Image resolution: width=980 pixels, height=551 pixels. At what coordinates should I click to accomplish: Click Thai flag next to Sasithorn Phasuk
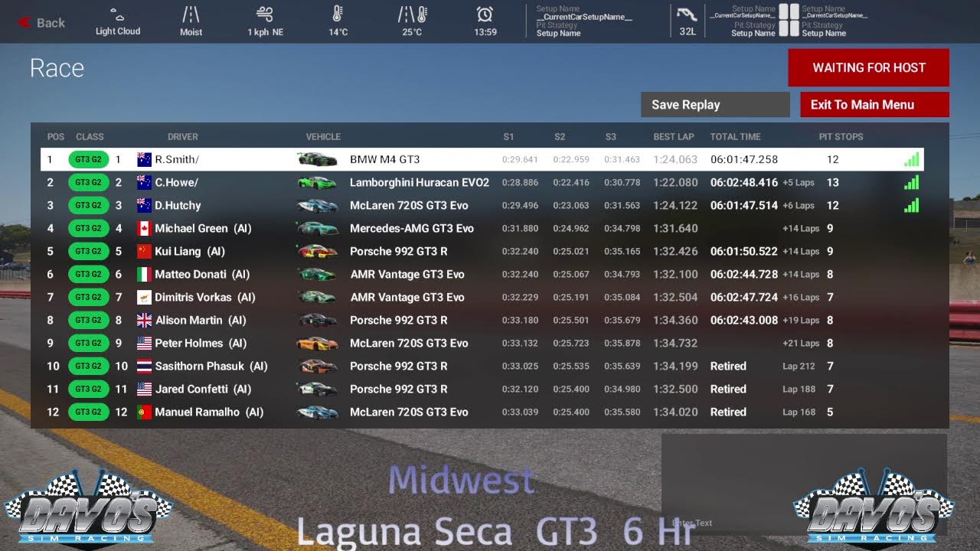(x=144, y=366)
